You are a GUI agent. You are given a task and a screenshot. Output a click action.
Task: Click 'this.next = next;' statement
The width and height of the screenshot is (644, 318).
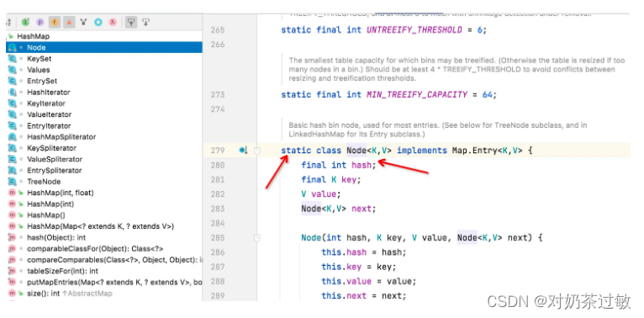coord(363,296)
